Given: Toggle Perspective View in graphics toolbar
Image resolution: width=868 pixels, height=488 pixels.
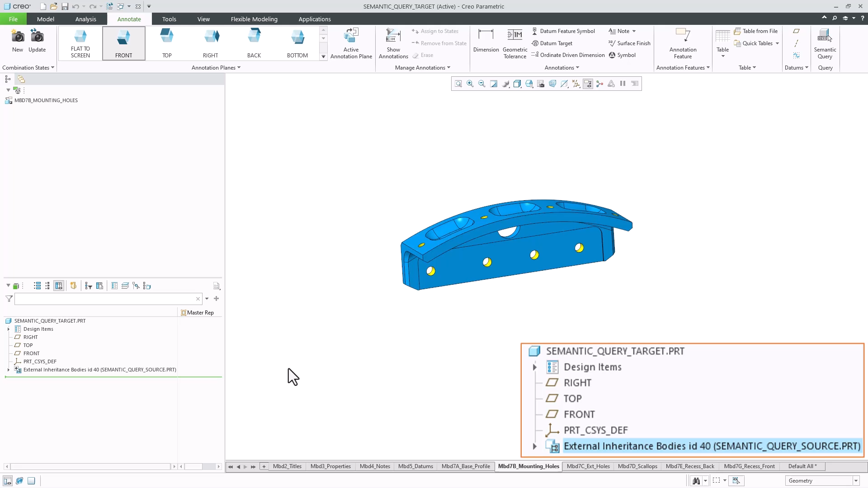Looking at the screenshot, I should [552, 84].
